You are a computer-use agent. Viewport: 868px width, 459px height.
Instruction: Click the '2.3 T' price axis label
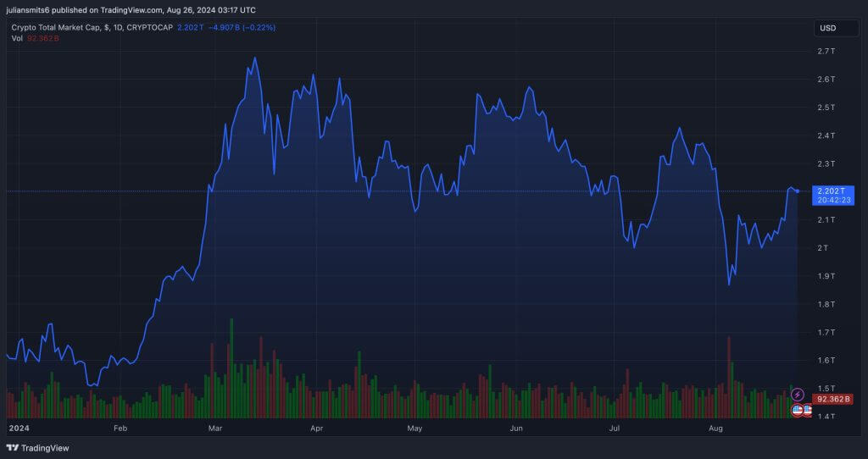pyautogui.click(x=826, y=163)
